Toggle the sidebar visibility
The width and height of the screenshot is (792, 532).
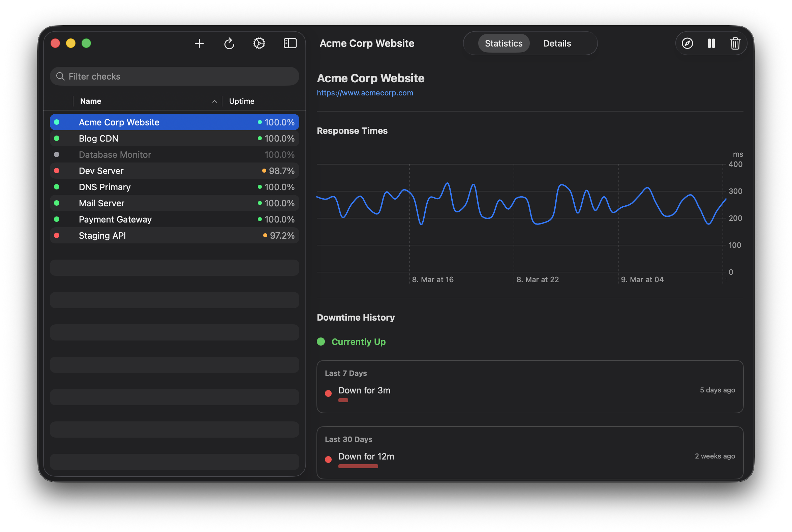point(290,43)
